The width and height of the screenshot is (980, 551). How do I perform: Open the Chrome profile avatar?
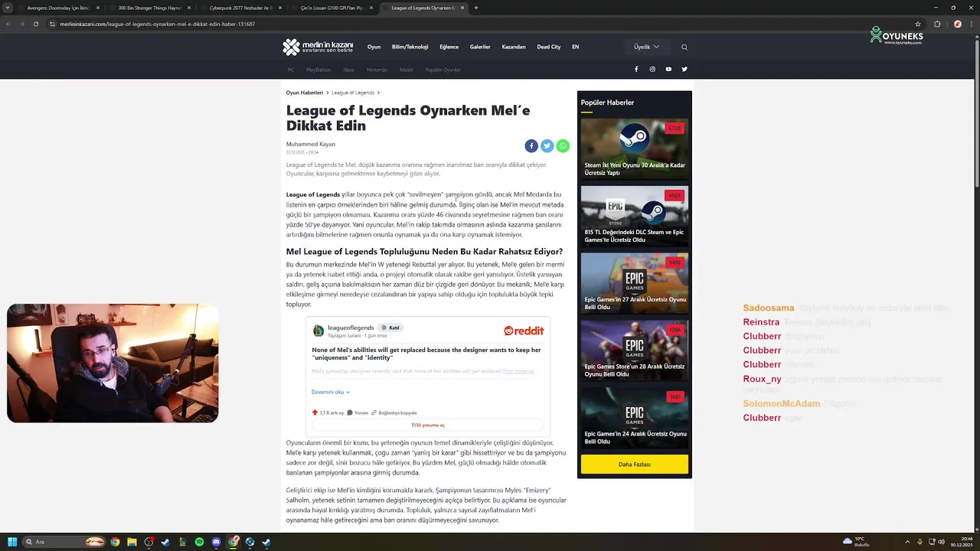957,24
